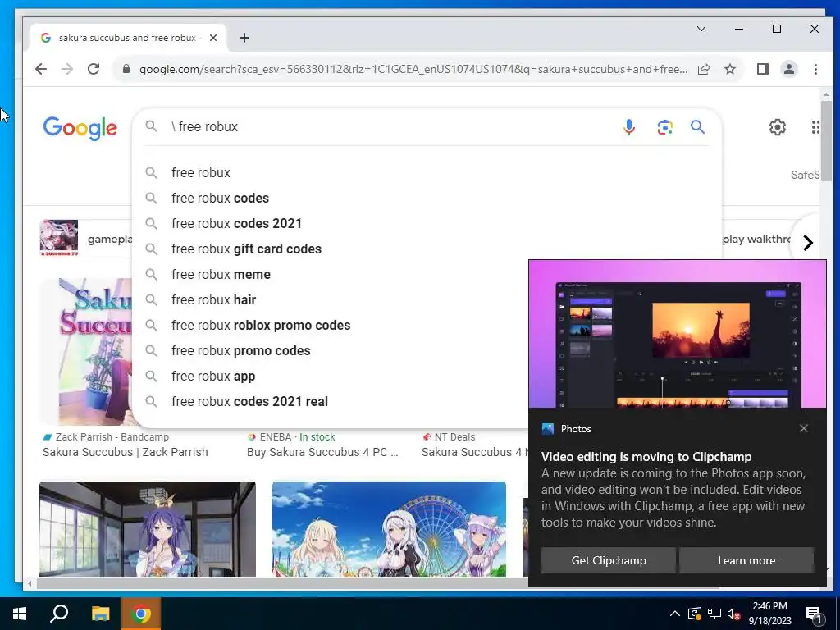Screen dimensions: 840x630
Task: Open Chrome three-dot menu
Action: pyautogui.click(x=815, y=69)
